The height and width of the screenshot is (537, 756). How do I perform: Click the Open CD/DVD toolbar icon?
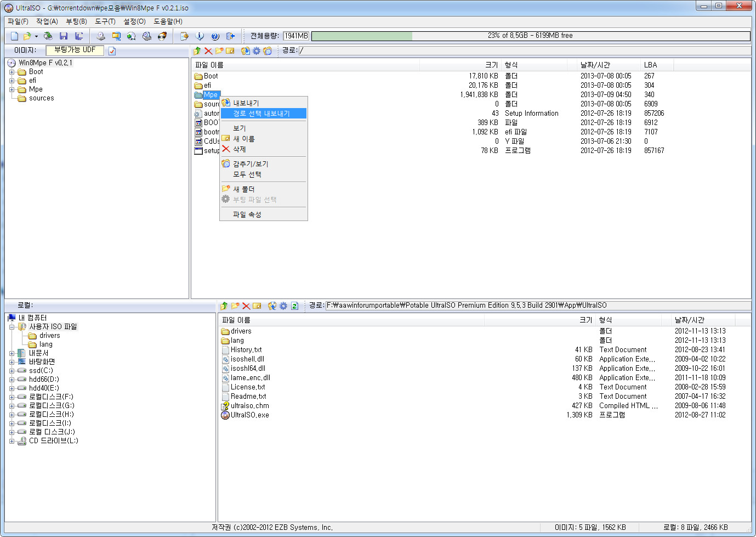pyautogui.click(x=48, y=36)
